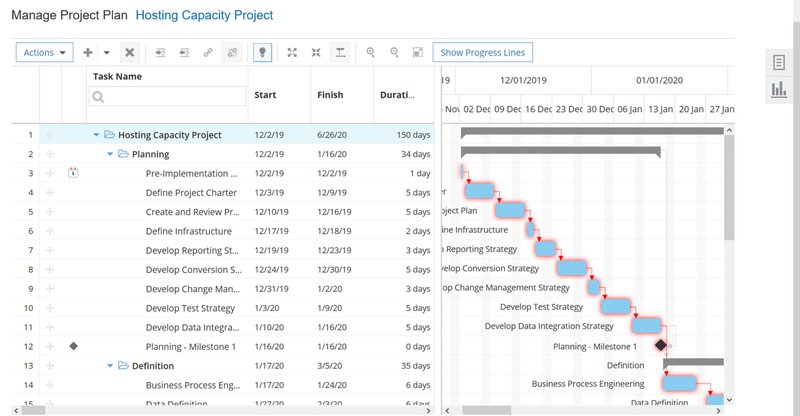Open the bar chart panel on right sidebar
The image size is (800, 416).
tap(778, 91)
